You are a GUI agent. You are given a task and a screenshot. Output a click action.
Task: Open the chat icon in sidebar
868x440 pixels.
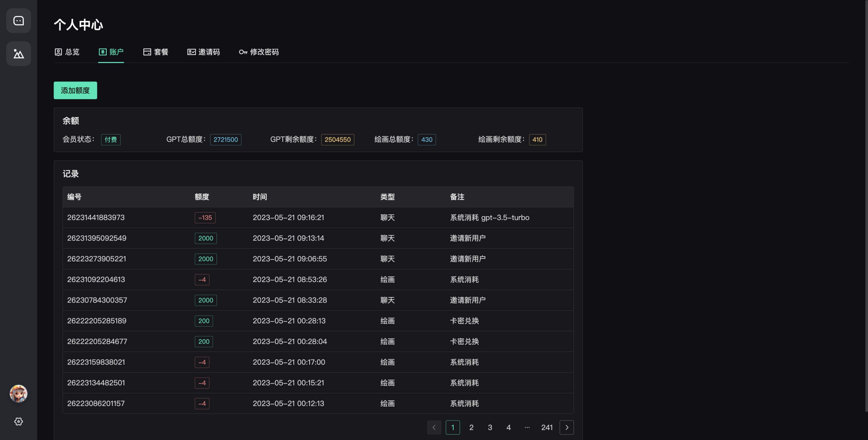[18, 21]
